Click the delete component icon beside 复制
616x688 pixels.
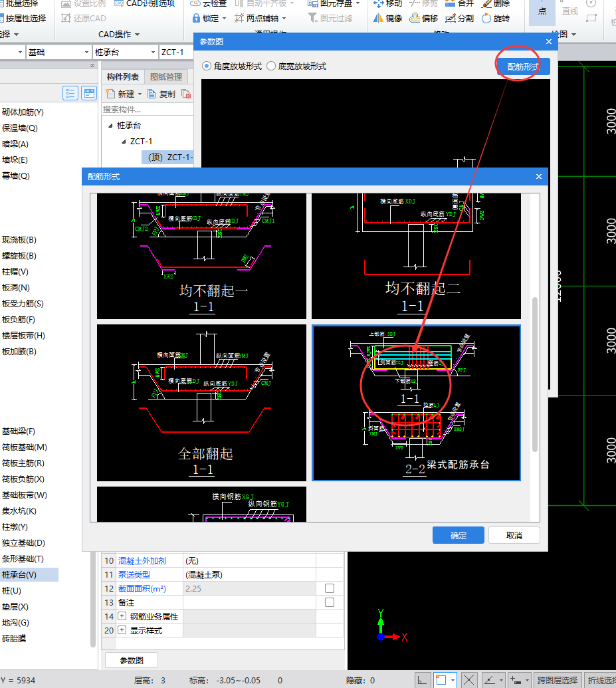(x=186, y=94)
